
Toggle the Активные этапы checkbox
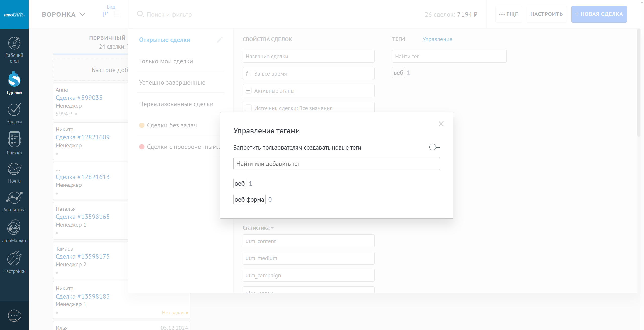coord(248,90)
